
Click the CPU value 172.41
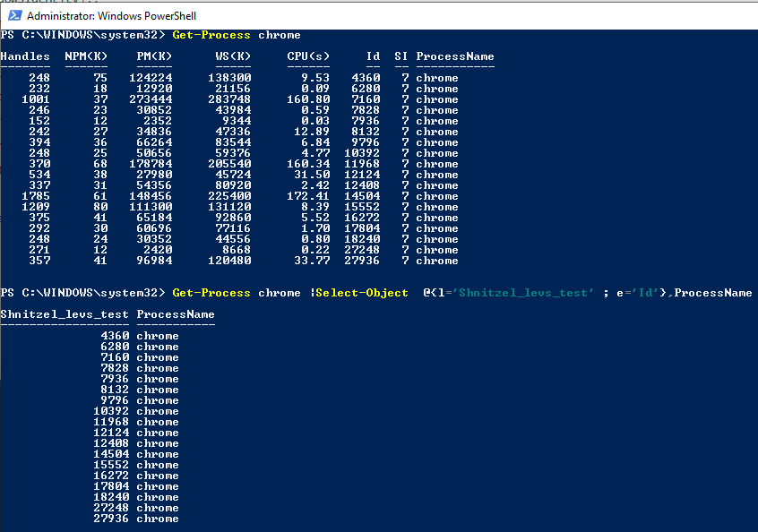tap(308, 196)
